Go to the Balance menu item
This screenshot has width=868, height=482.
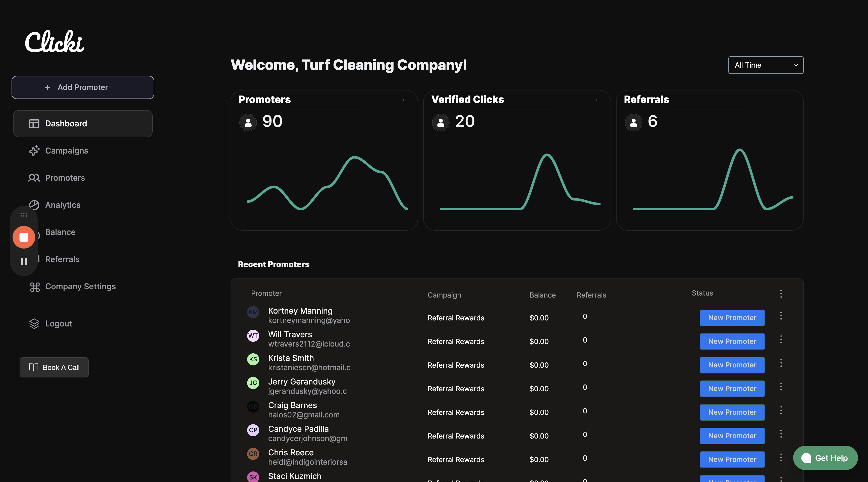pos(60,232)
